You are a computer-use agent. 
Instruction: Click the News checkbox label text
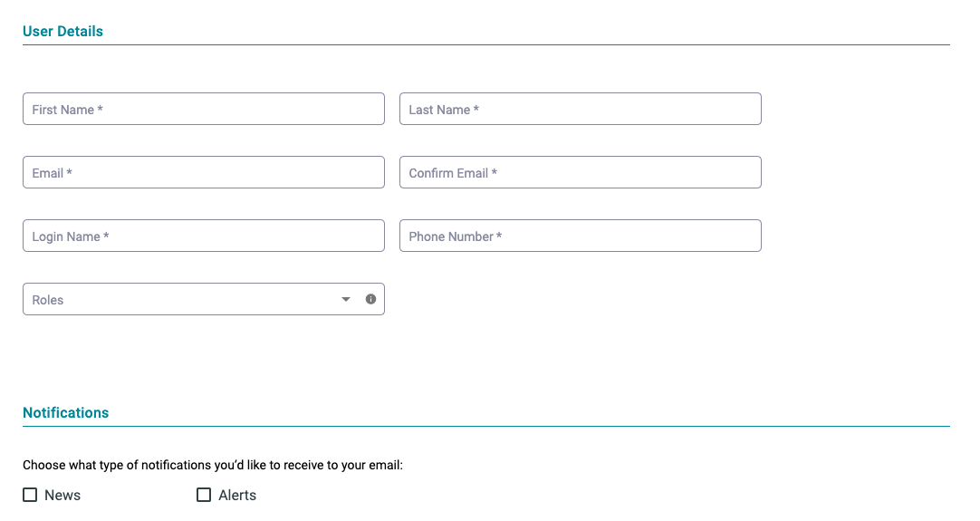pyautogui.click(x=62, y=495)
